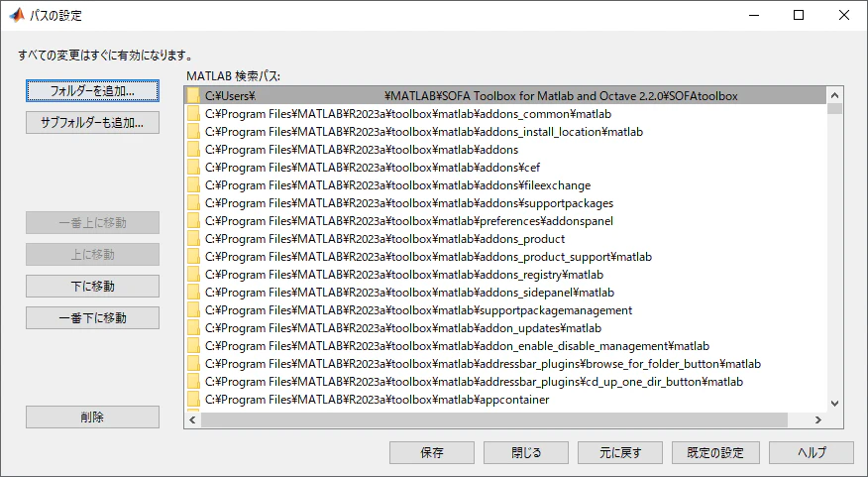Restore defaults with 既定の設定 button
The height and width of the screenshot is (477, 868).
tap(715, 452)
